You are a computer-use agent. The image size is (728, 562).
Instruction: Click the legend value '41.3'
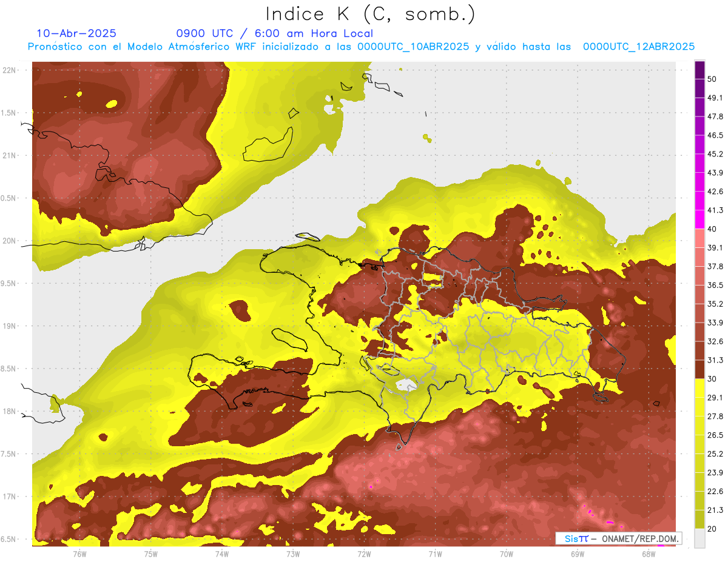pyautogui.click(x=715, y=210)
